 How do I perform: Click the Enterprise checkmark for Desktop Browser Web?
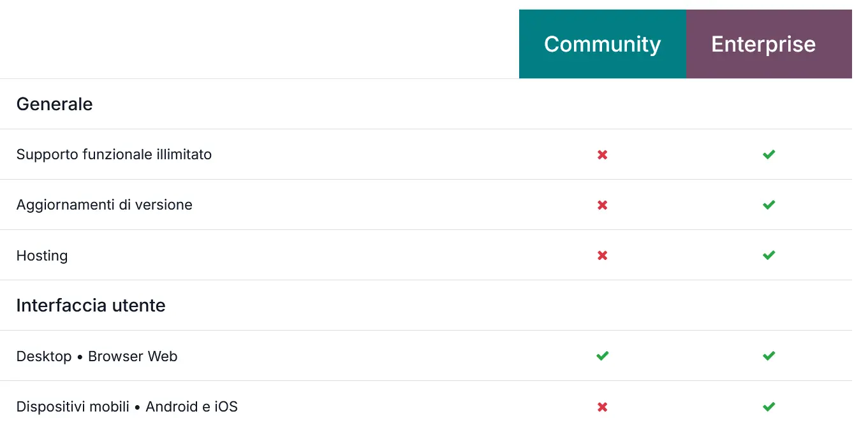[769, 355]
